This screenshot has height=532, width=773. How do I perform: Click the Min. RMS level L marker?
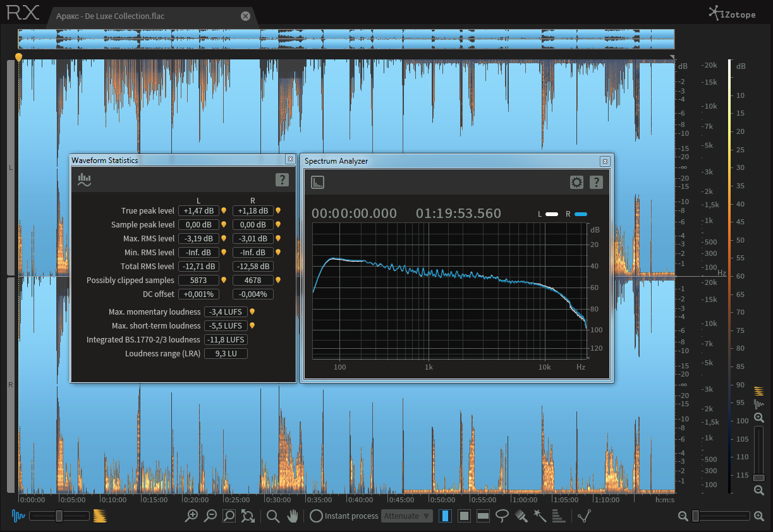(x=223, y=253)
